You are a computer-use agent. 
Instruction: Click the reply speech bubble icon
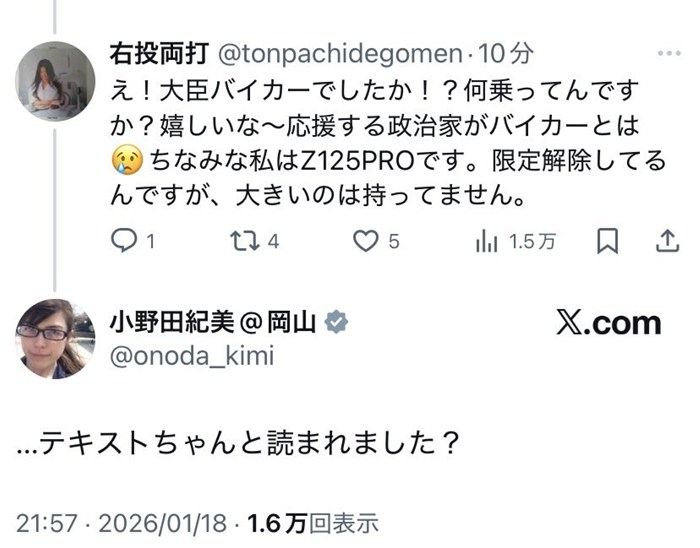[x=120, y=241]
